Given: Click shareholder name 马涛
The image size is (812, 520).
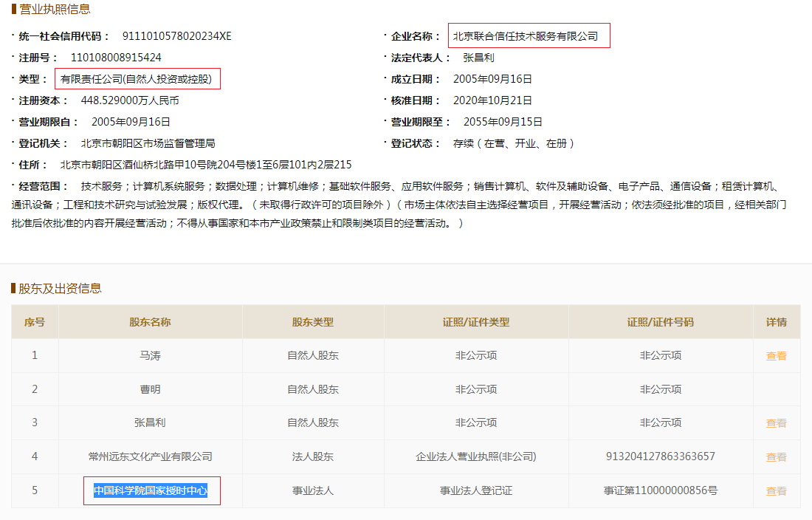Looking at the screenshot, I should tap(150, 356).
